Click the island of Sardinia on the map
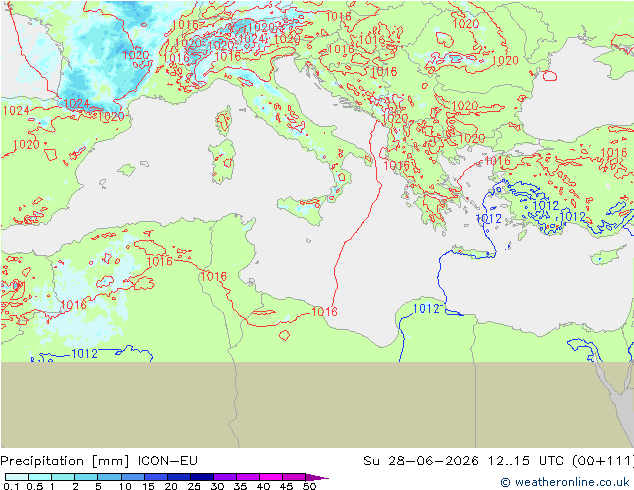 (222, 161)
